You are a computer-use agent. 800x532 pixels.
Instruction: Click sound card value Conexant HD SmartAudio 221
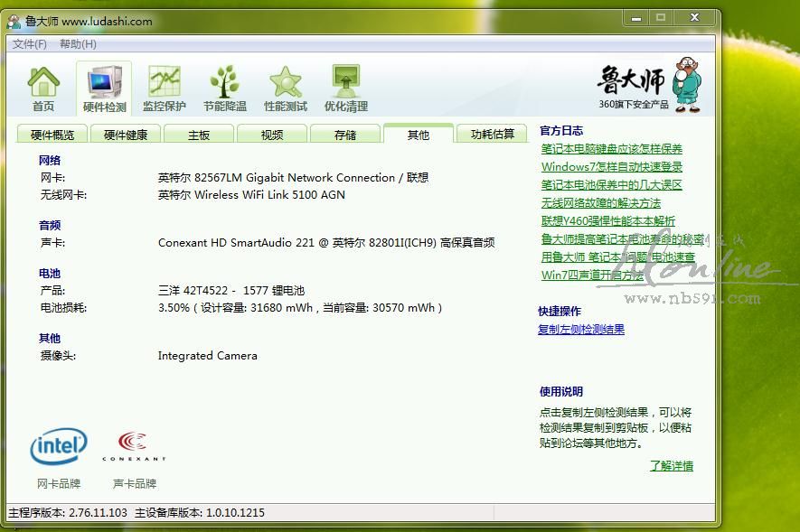click(x=326, y=243)
